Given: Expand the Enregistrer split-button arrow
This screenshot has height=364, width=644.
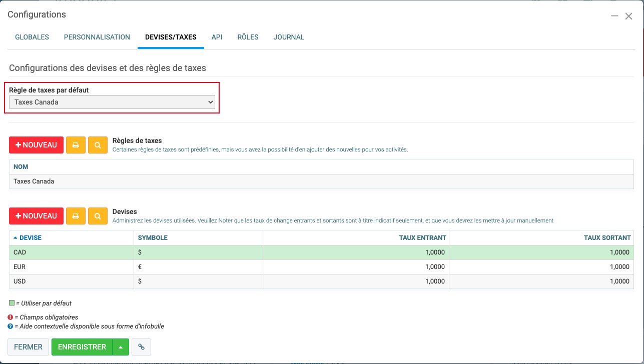Looking at the screenshot, I should point(121,347).
